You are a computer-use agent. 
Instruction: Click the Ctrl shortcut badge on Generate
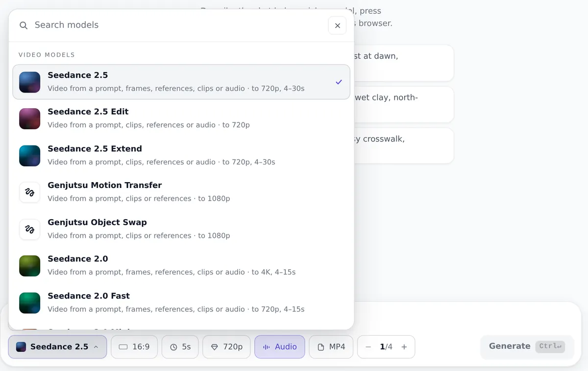(550, 347)
